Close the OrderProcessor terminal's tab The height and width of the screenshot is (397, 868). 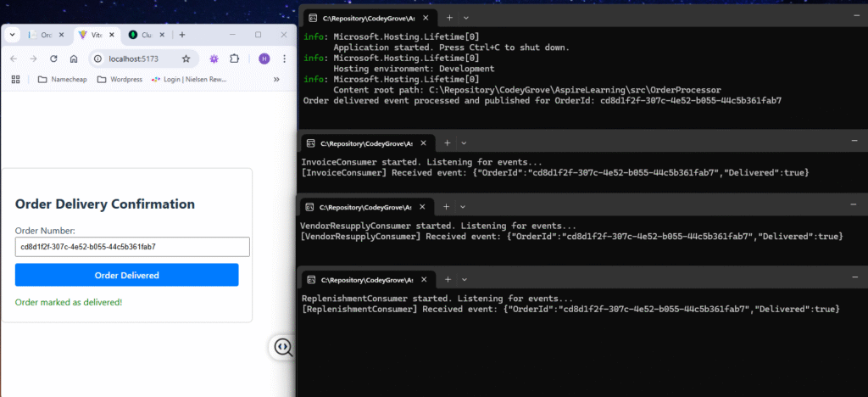[x=426, y=18]
